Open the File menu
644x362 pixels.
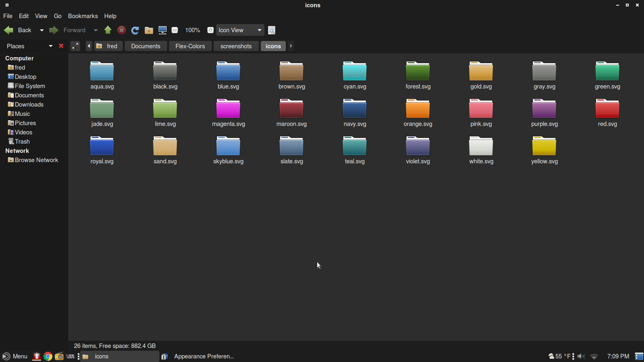(8, 16)
